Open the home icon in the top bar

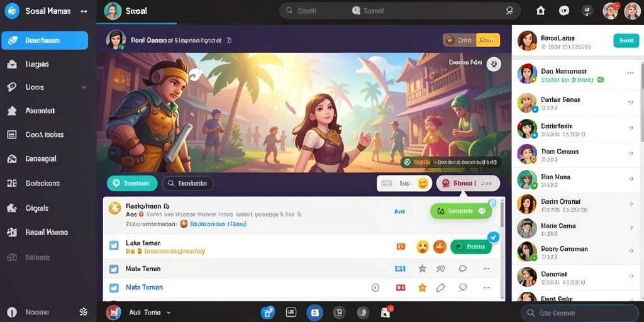[x=541, y=11]
